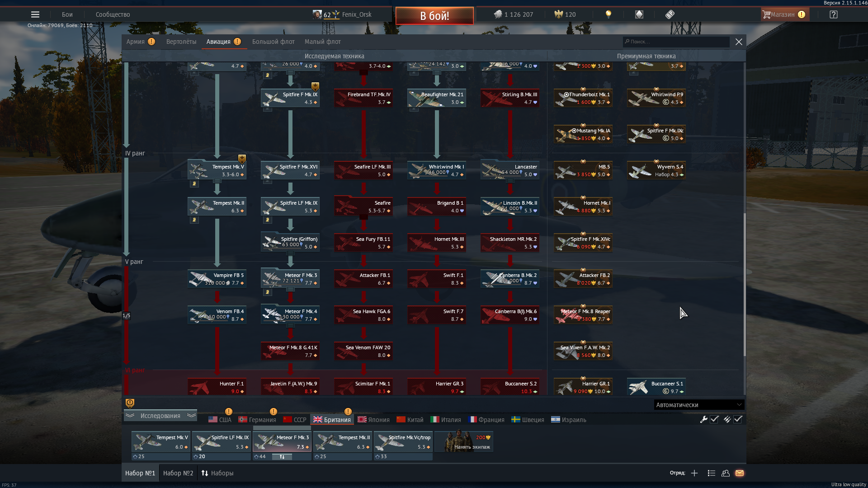Click the research tree vertical scrollbar

click(x=744, y=285)
